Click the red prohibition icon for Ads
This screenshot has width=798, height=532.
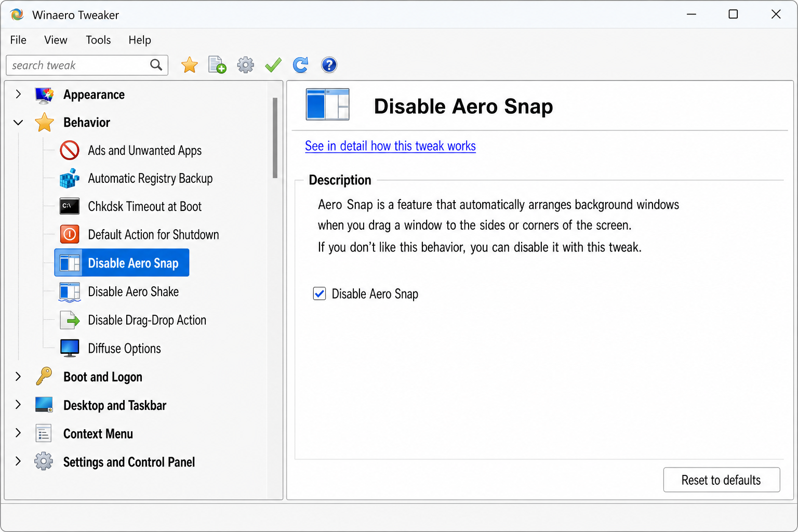70,150
